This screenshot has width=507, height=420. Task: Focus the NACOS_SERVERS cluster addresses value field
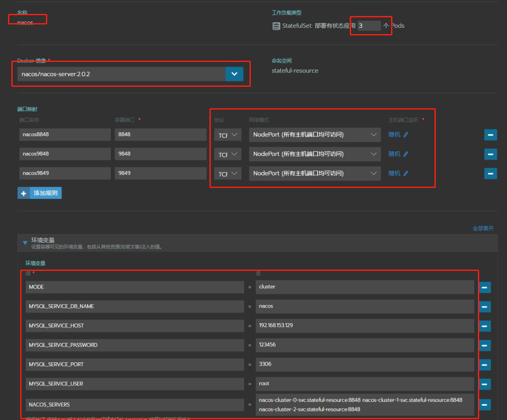coord(365,405)
